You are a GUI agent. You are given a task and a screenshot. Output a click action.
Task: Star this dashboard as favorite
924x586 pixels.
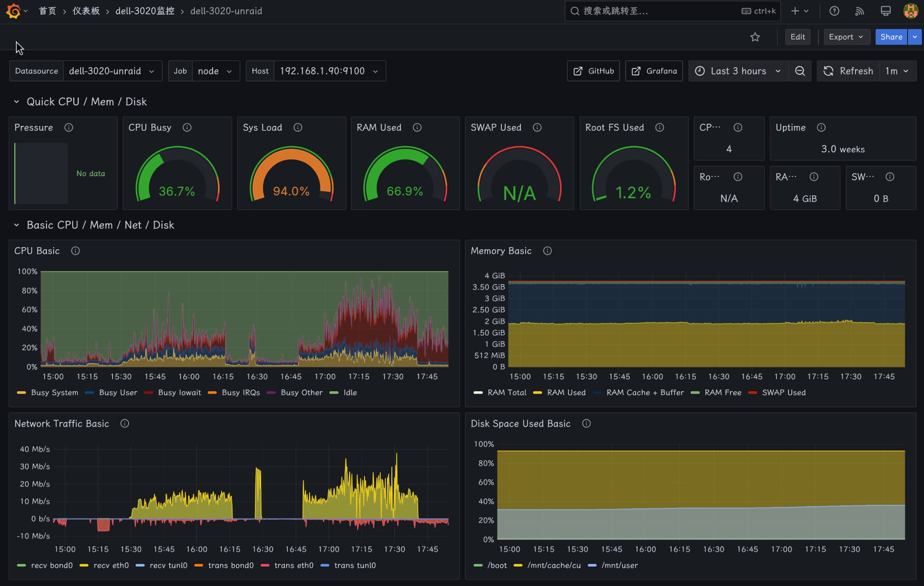(x=755, y=37)
